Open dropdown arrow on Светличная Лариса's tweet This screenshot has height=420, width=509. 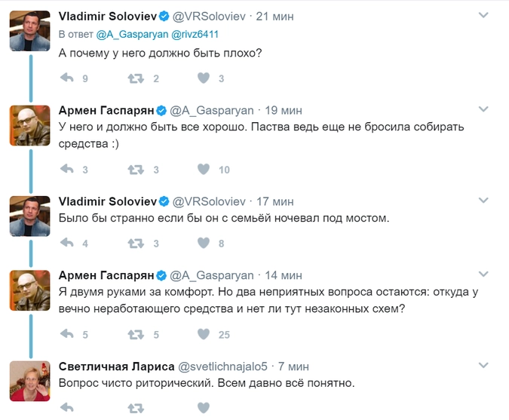(x=483, y=366)
